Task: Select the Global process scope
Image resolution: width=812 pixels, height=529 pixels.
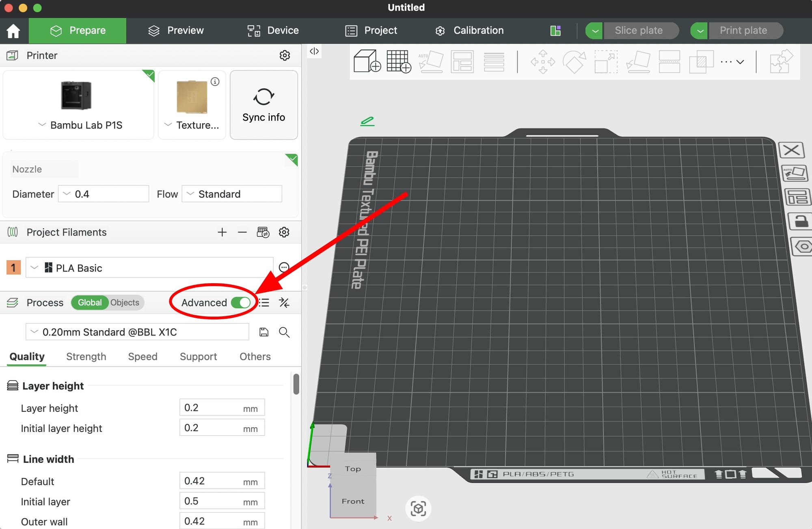Action: tap(90, 303)
